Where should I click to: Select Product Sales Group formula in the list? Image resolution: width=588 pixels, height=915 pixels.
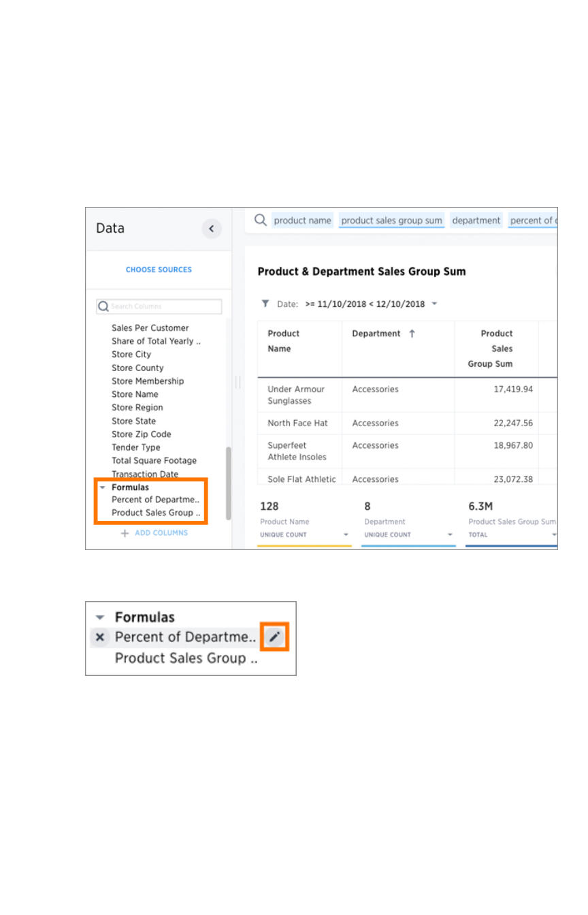(156, 513)
